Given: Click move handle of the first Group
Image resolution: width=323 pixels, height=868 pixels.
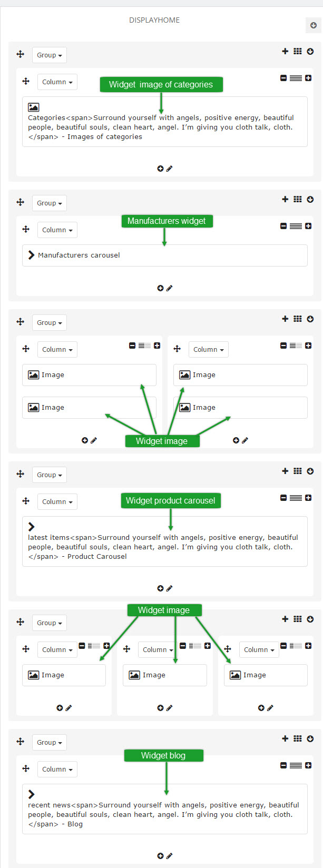Looking at the screenshot, I should coord(20,54).
